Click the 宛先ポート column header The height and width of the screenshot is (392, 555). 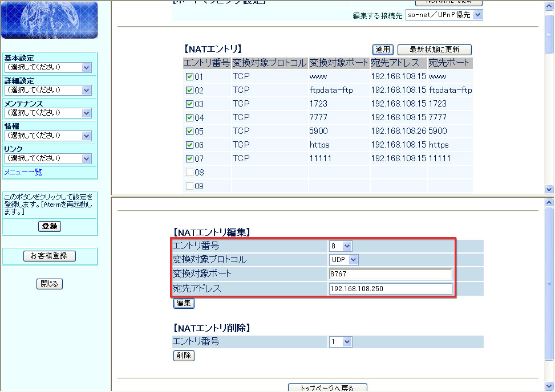[449, 63]
